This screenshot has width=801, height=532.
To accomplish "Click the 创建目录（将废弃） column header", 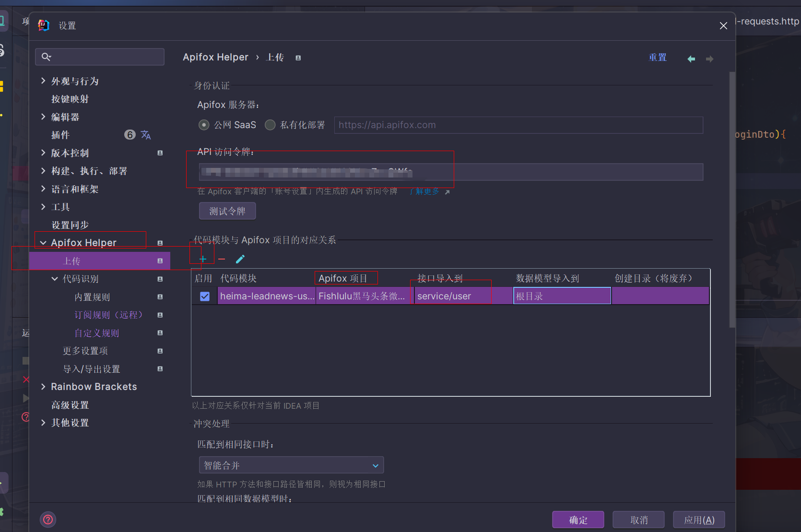I will point(654,278).
